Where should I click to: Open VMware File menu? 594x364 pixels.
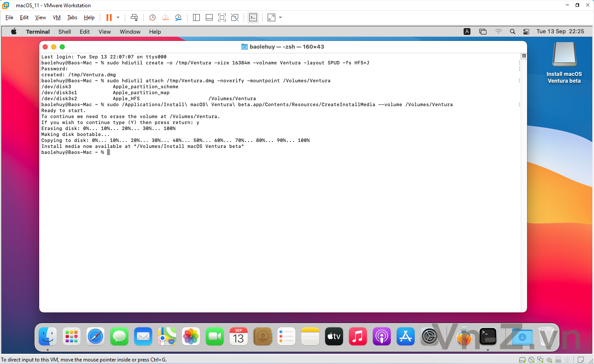[x=9, y=17]
